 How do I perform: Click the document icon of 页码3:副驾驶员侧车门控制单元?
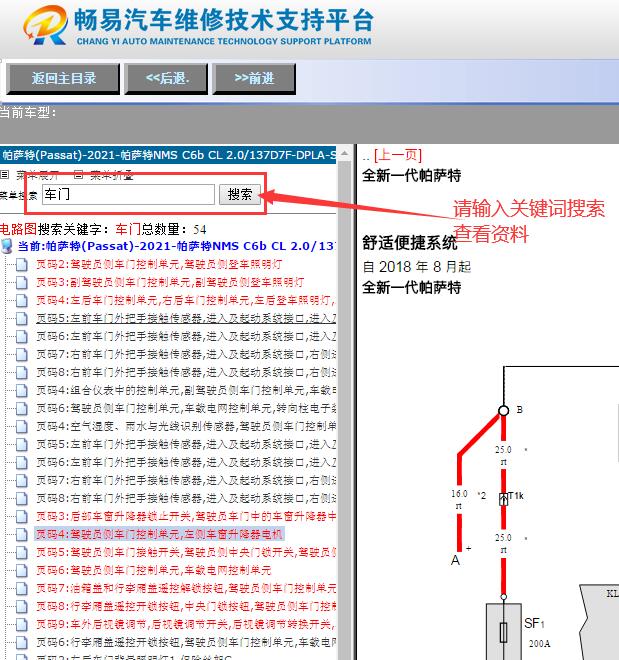pos(21,282)
